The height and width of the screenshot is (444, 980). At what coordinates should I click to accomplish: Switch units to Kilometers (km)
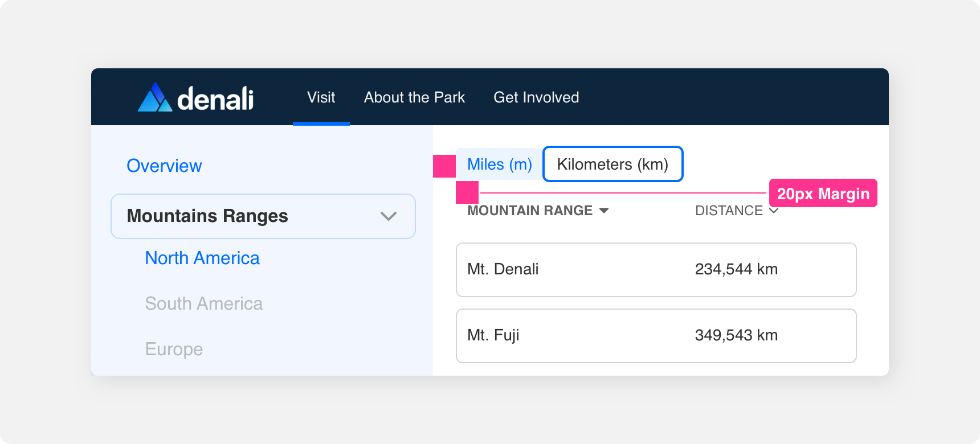(613, 165)
